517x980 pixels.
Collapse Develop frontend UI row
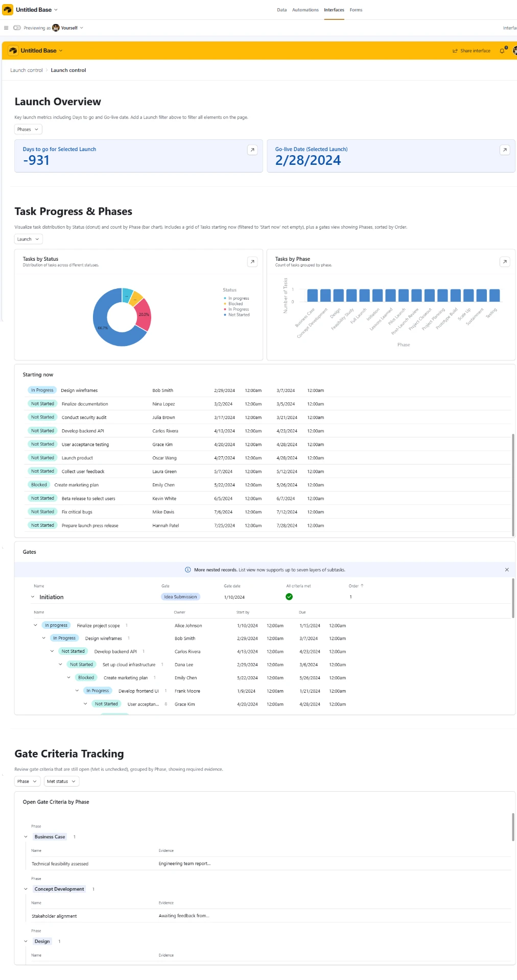click(x=77, y=691)
